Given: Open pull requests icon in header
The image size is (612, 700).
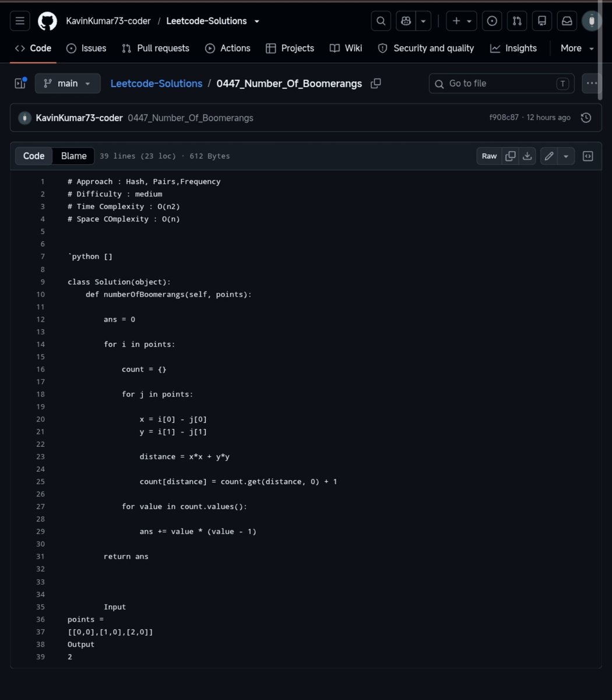Looking at the screenshot, I should tap(517, 21).
